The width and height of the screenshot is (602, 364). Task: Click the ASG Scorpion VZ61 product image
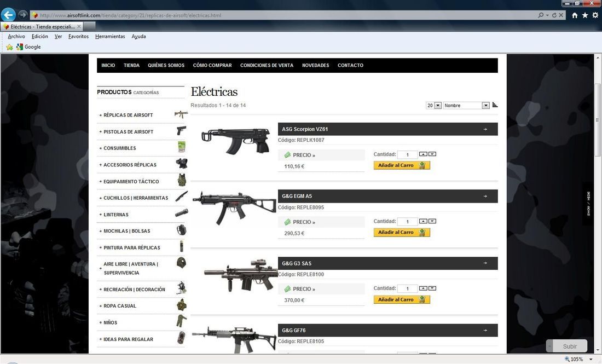coord(235,141)
